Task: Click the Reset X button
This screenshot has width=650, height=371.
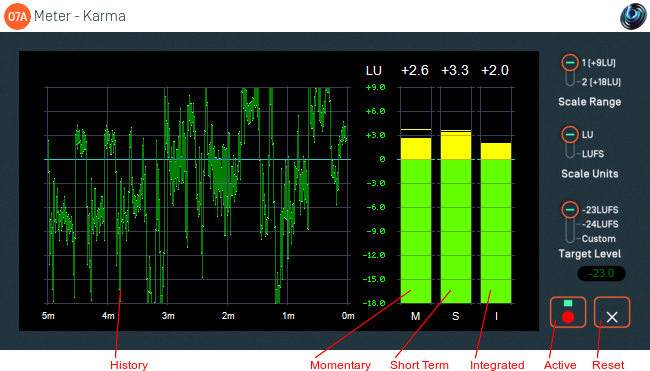Action: click(x=612, y=312)
